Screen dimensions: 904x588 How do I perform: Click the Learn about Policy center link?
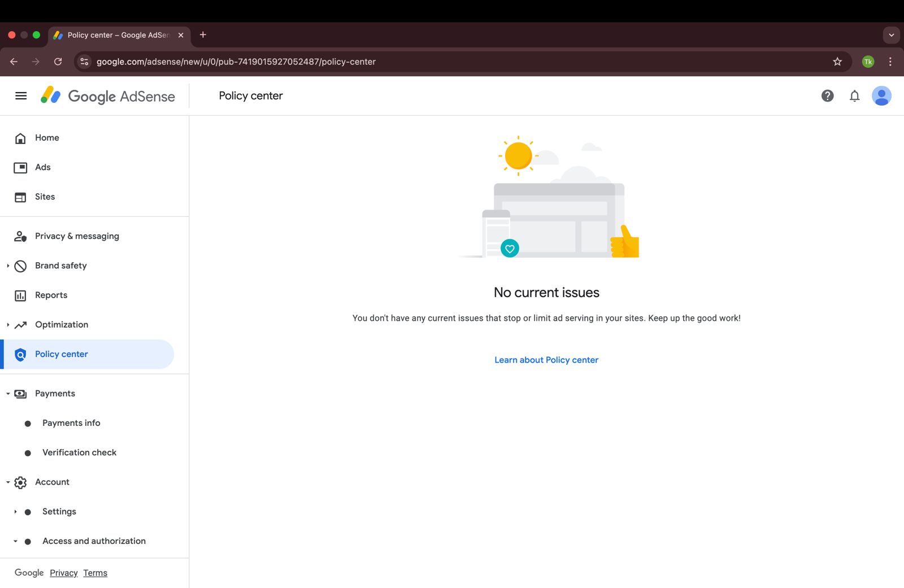546,360
